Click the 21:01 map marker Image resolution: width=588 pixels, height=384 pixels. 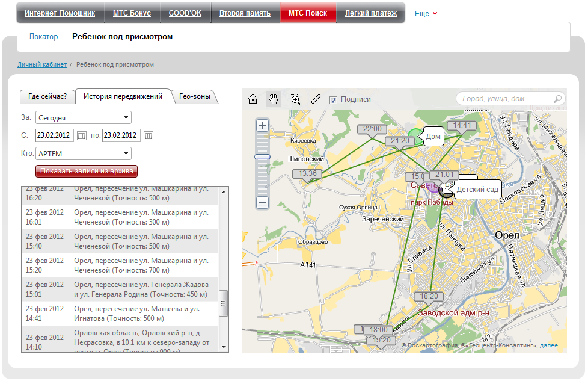pos(444,175)
